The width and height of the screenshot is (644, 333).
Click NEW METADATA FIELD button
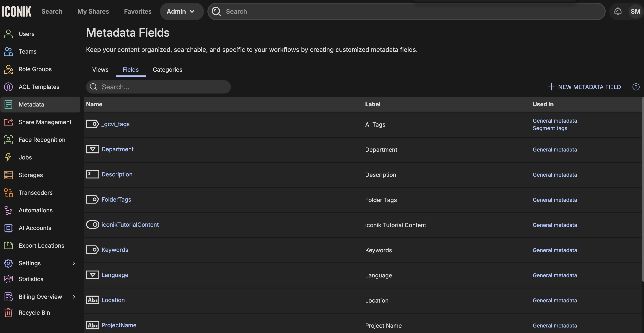pyautogui.click(x=584, y=87)
